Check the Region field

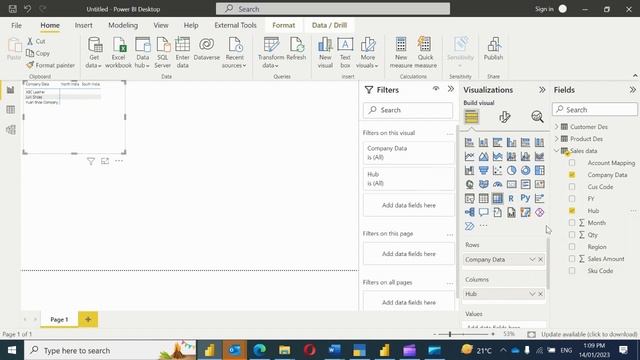click(572, 247)
